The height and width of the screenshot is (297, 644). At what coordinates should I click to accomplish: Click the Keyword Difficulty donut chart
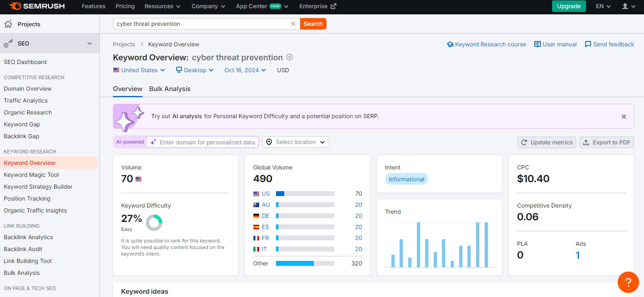154,222
